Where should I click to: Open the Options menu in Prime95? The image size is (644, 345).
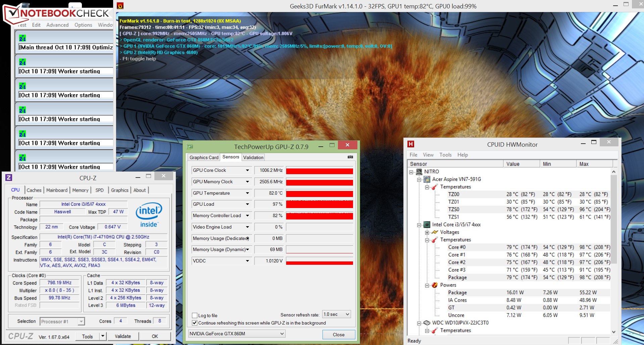click(x=83, y=25)
